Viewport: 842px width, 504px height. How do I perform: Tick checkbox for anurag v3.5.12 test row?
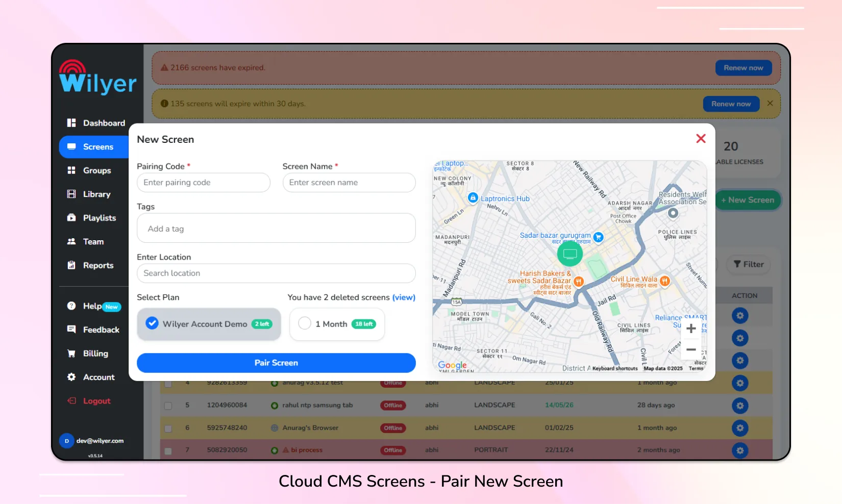pyautogui.click(x=168, y=384)
